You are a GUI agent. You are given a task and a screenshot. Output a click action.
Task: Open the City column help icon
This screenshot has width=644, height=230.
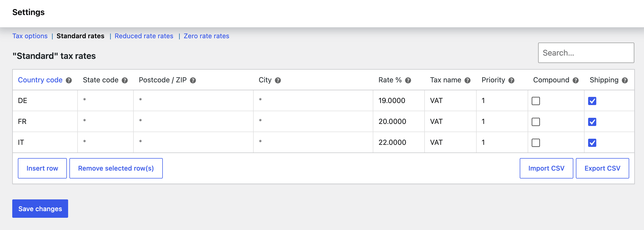(x=278, y=80)
